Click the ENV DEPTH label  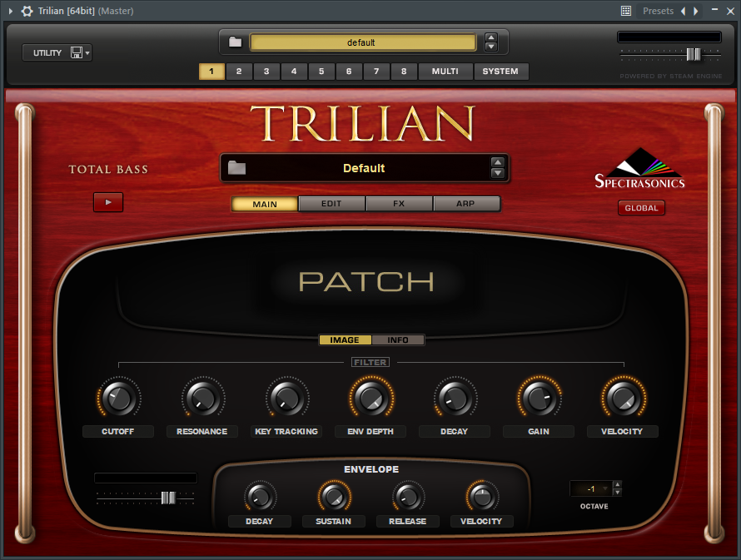[x=370, y=431]
